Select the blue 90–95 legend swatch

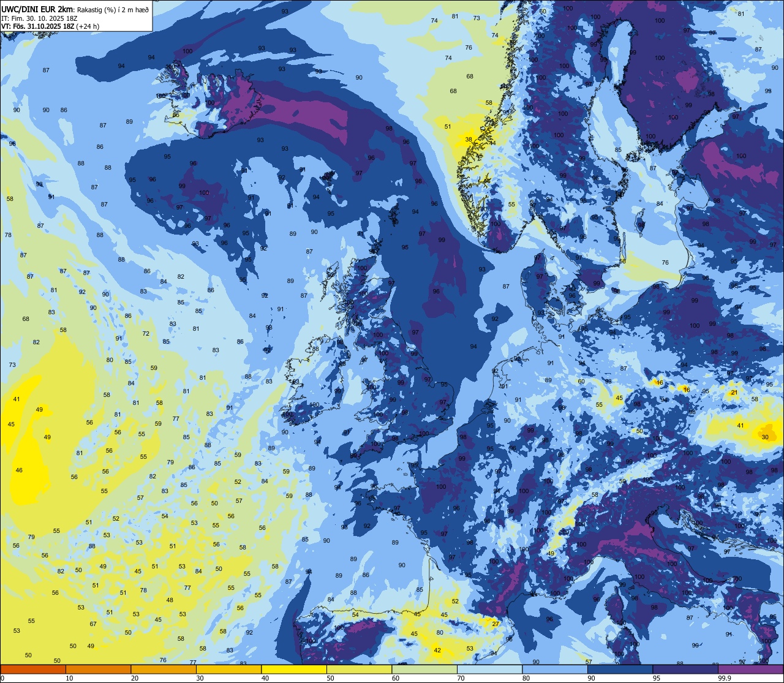coord(620,669)
